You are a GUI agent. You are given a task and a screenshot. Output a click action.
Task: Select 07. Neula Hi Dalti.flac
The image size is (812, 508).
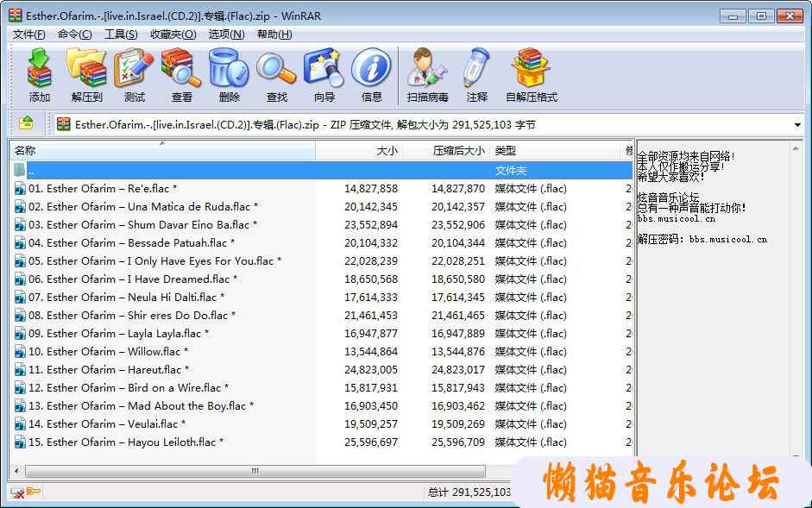(x=126, y=298)
